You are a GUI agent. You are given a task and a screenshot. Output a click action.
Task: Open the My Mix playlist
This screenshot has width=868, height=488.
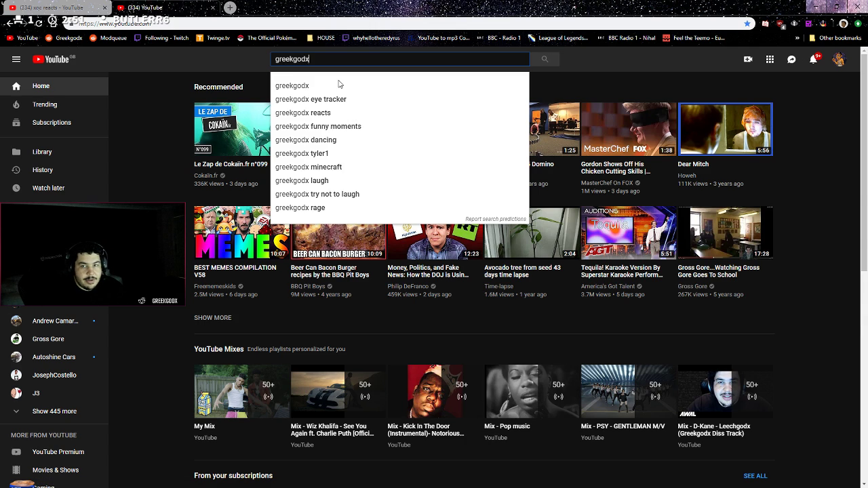click(x=241, y=391)
